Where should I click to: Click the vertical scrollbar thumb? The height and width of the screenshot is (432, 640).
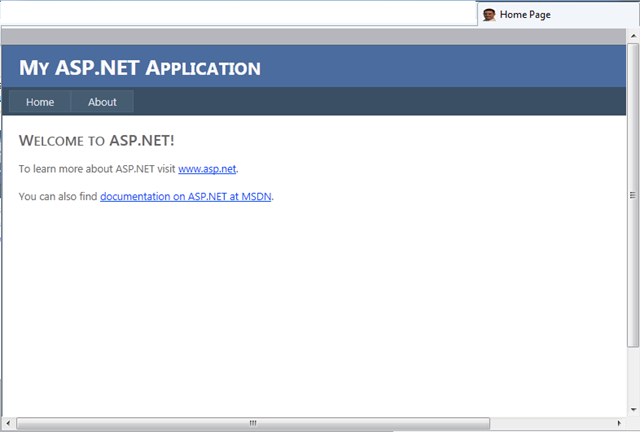click(x=633, y=195)
